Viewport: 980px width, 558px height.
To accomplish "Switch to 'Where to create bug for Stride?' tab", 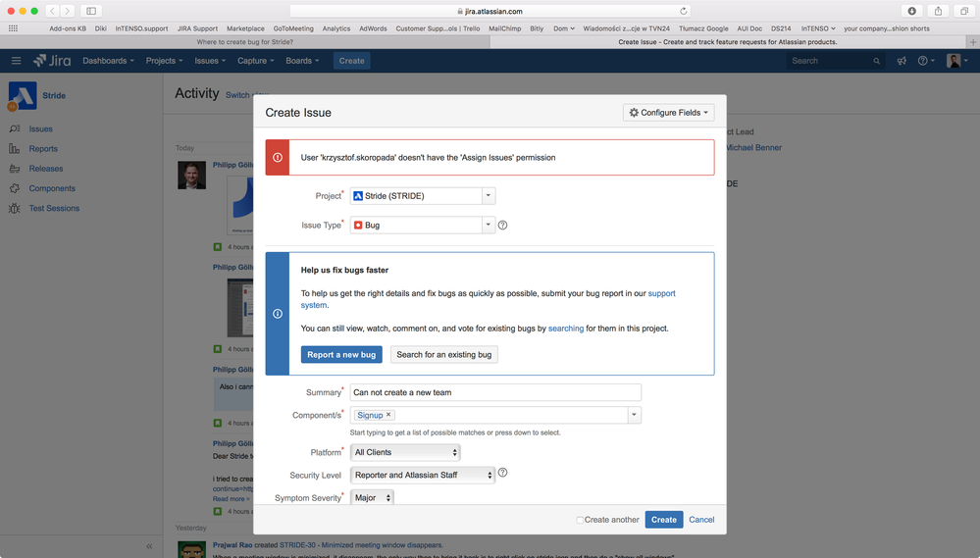I will click(245, 42).
